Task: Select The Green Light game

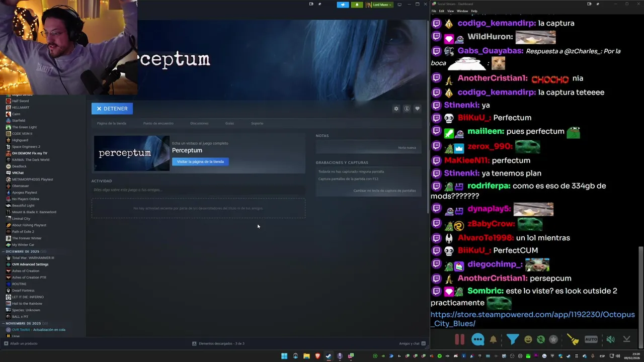Action: 24,127
